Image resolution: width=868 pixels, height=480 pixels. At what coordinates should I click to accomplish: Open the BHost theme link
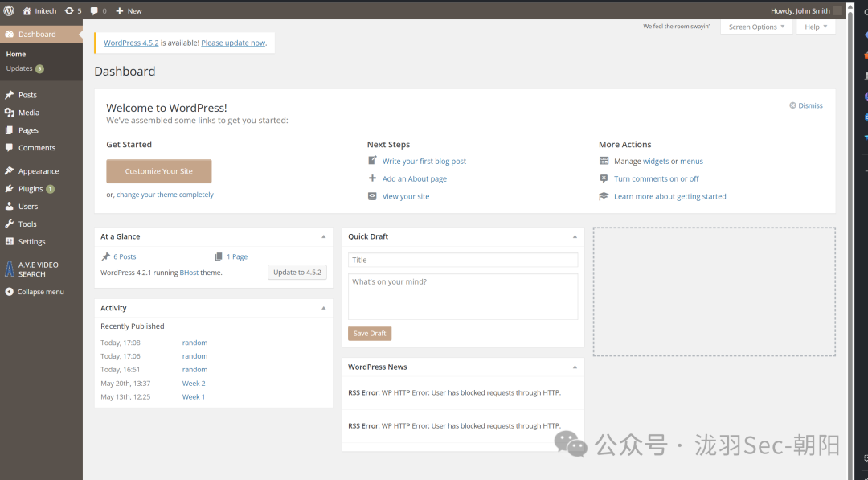tap(190, 273)
